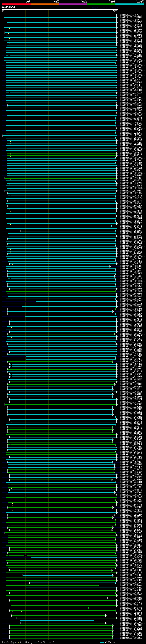Open hit UniRef100_A8J0I0
The height and width of the screenshot is (644, 146).
click(x=131, y=15)
